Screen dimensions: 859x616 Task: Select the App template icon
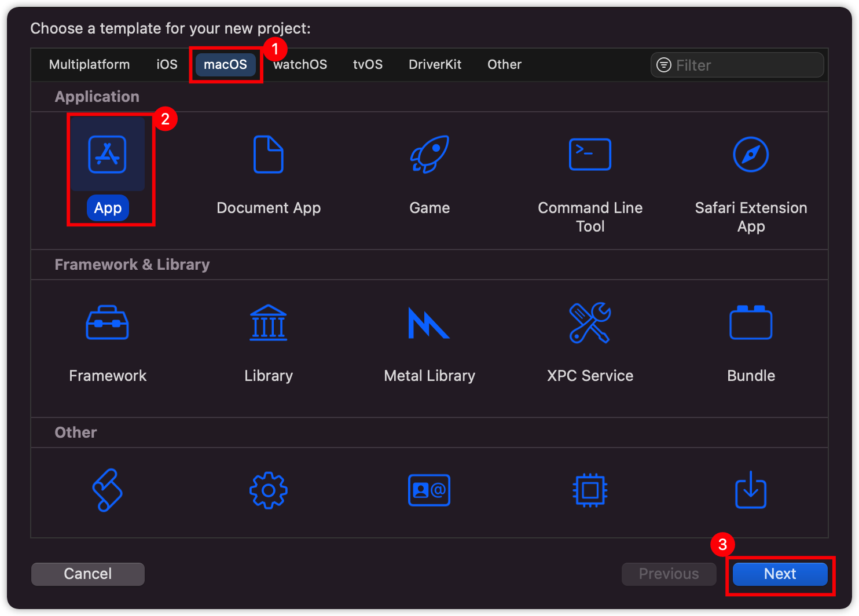[x=107, y=155]
